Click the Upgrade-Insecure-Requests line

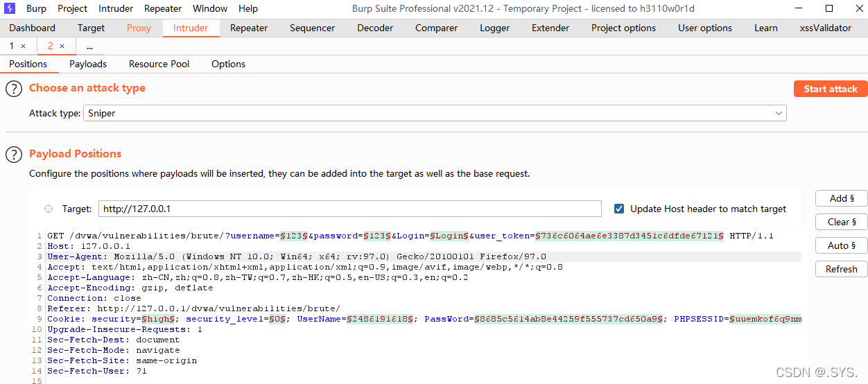click(x=125, y=329)
